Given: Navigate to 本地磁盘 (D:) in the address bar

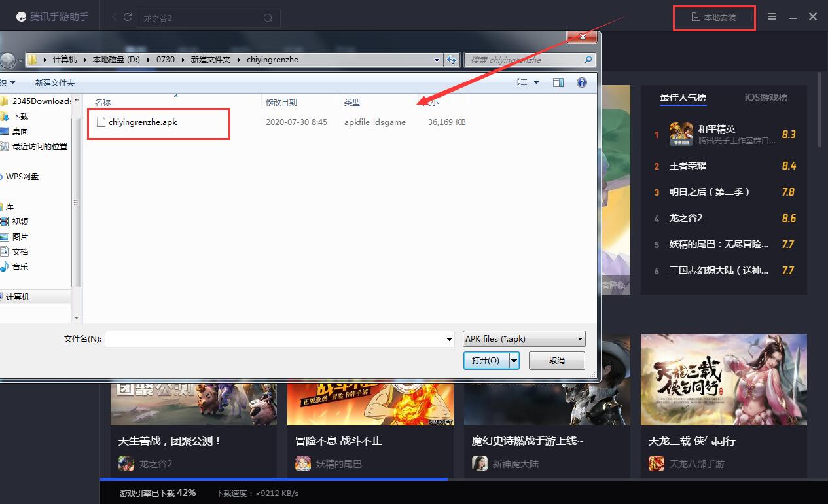Looking at the screenshot, I should tap(117, 60).
